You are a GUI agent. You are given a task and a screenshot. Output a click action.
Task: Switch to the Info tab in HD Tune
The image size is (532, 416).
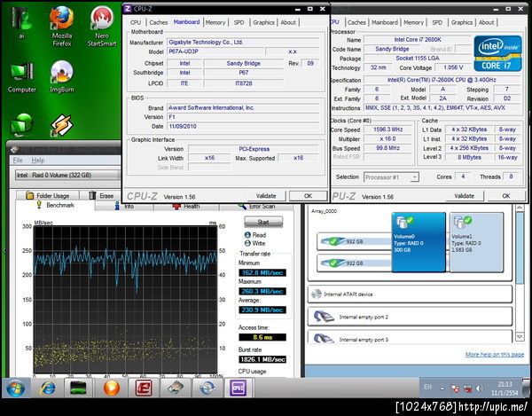(x=124, y=206)
